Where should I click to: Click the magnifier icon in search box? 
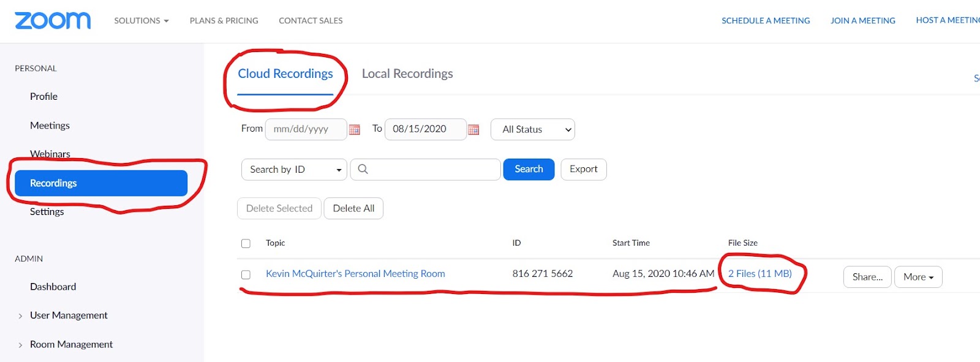[x=363, y=169]
